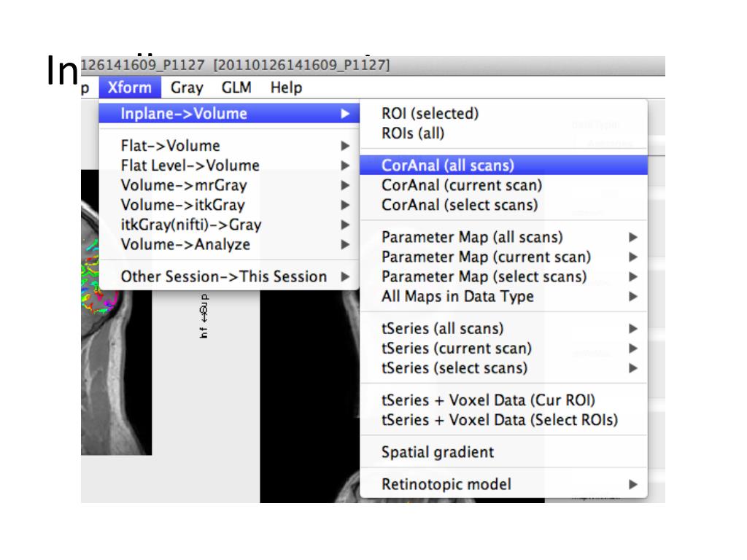The image size is (747, 560).
Task: Click CorAnal (select scans)
Action: [x=503, y=205]
